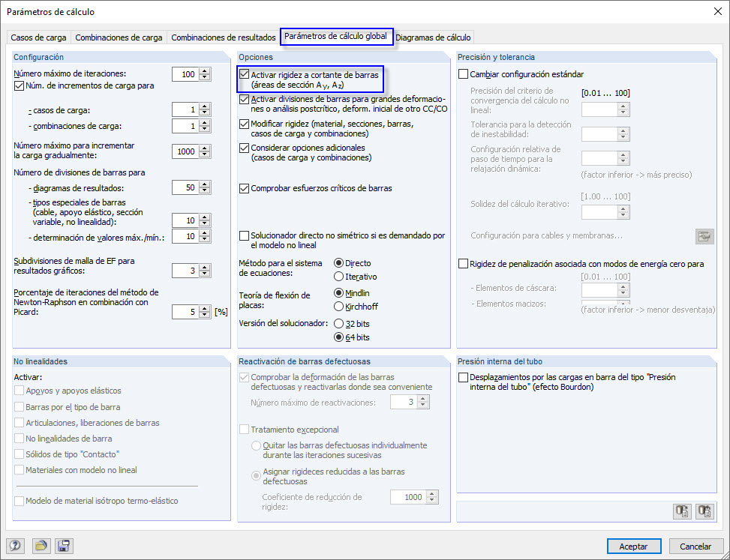Enable Cambiar configuración estándar
Screen dimensions: 730x560
[x=463, y=73]
